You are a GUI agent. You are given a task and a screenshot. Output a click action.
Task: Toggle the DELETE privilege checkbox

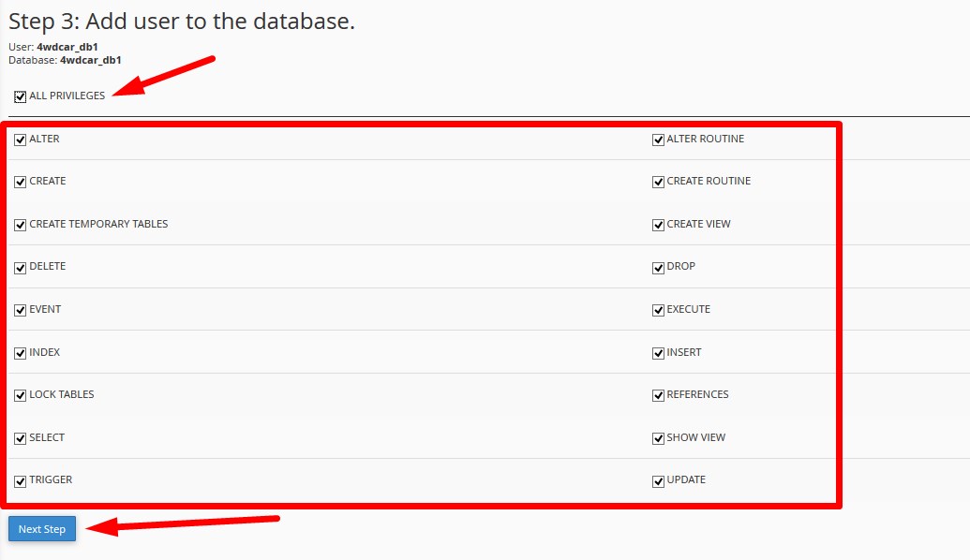tap(21, 268)
